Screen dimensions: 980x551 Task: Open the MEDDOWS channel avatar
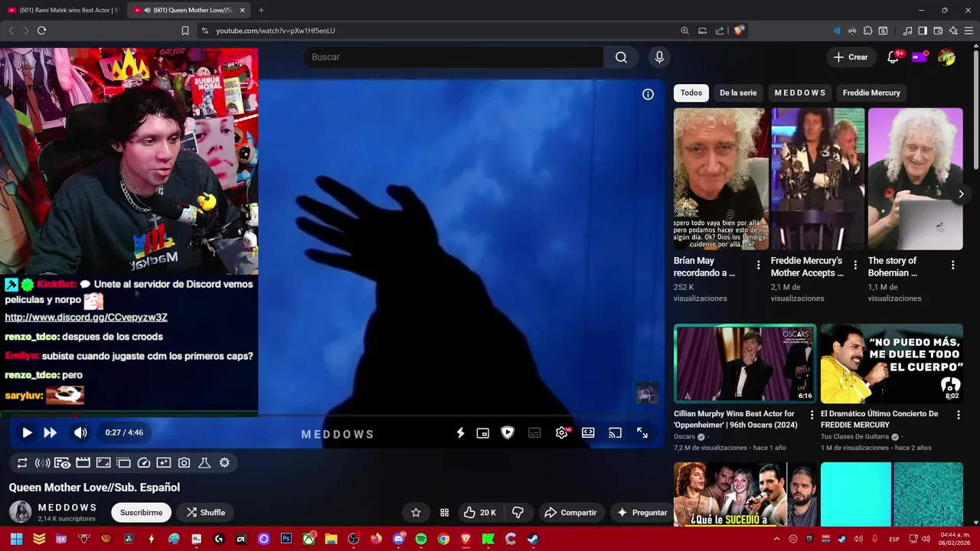21,512
